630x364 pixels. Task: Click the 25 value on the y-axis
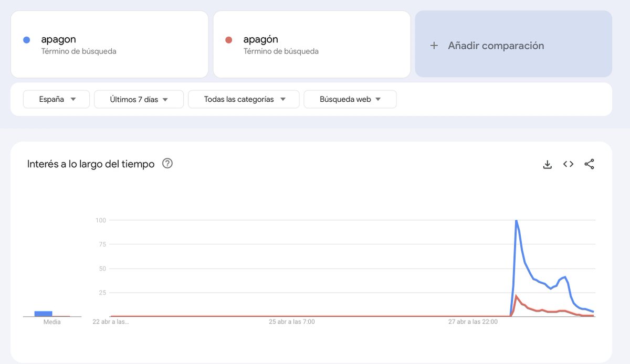click(102, 293)
